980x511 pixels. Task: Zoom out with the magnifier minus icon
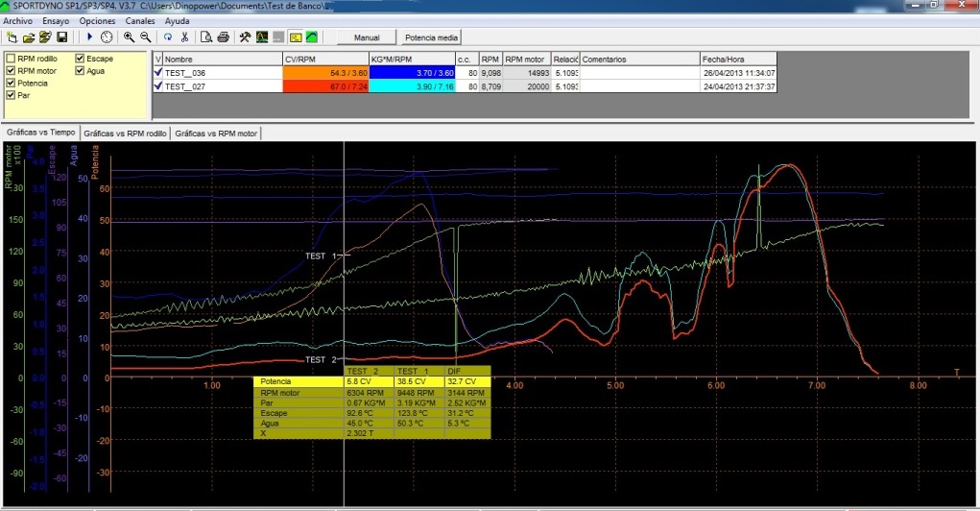coord(145,37)
